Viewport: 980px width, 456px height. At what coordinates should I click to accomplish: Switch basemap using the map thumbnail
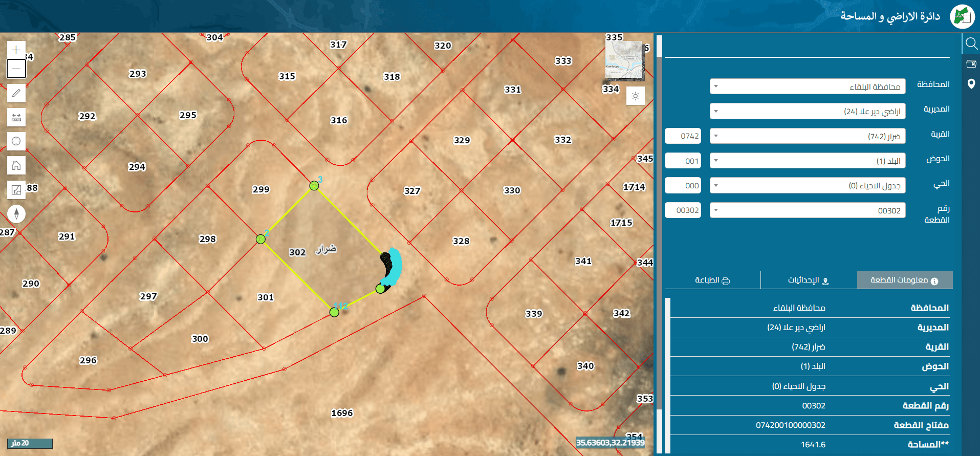coord(624,60)
